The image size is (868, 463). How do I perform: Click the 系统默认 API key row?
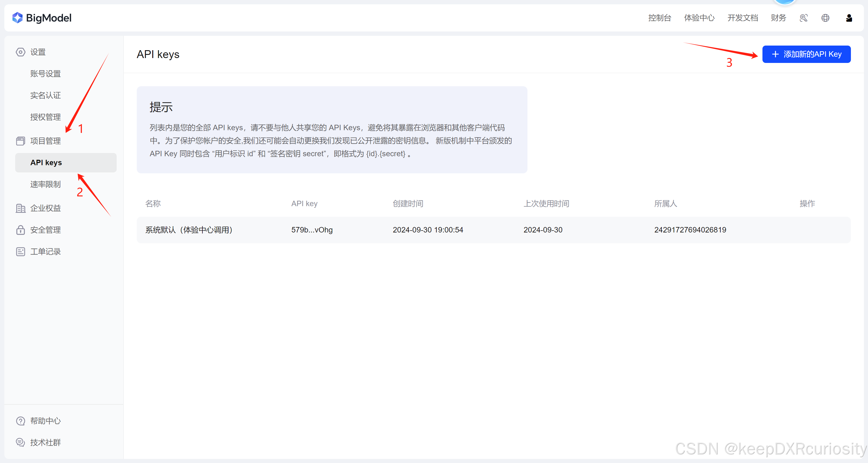493,230
